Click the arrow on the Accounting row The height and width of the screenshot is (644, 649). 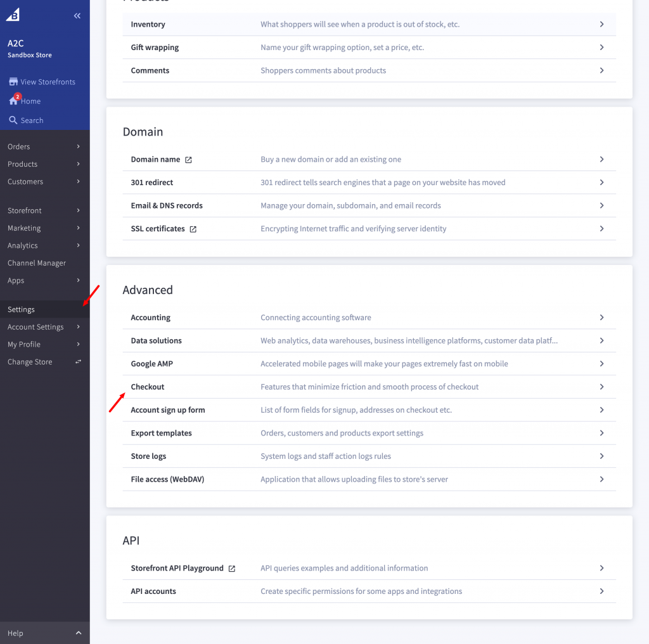tap(601, 318)
